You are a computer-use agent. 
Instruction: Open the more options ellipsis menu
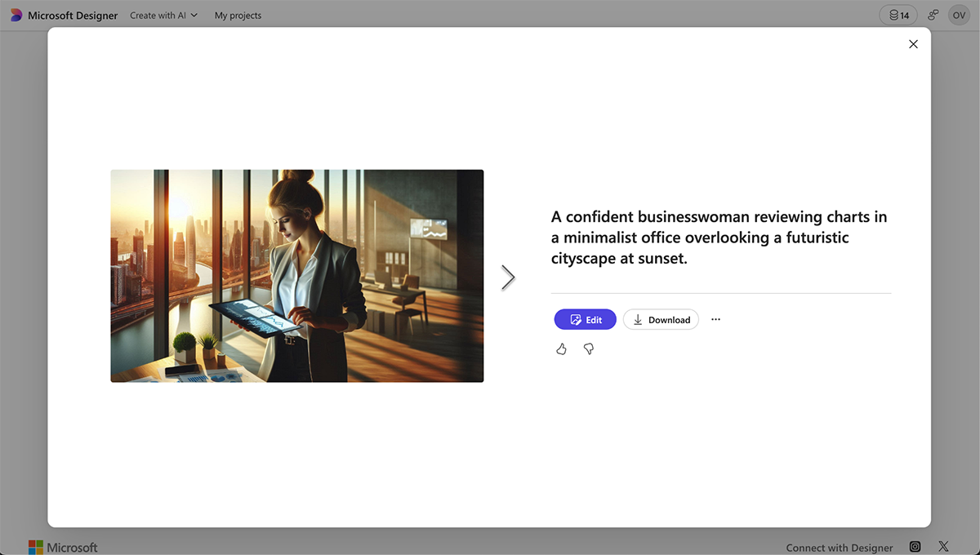(x=715, y=319)
